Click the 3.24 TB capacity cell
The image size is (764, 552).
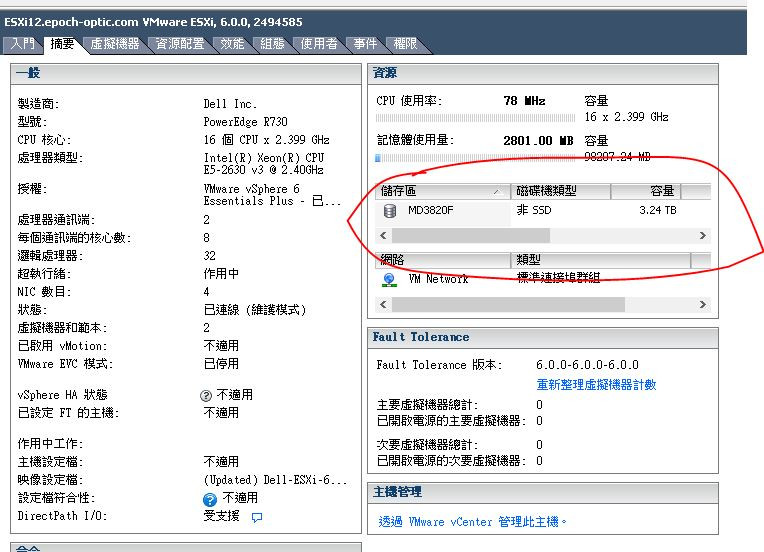click(x=658, y=210)
